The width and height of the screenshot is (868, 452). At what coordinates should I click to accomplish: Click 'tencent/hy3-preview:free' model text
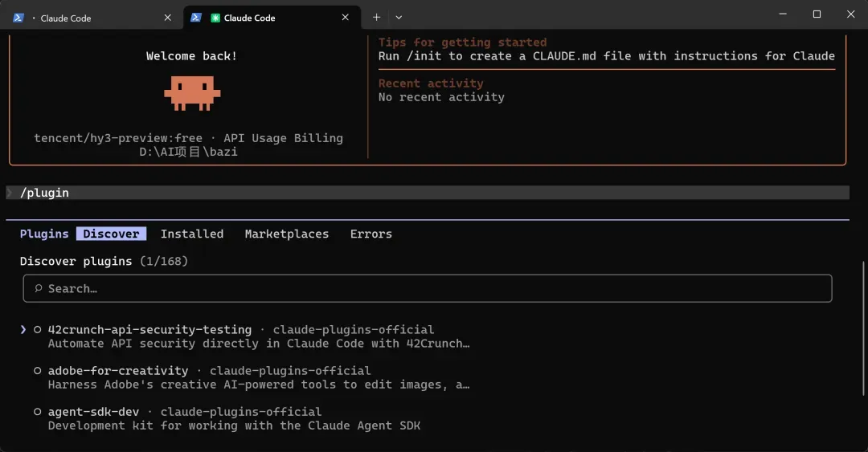click(x=118, y=138)
